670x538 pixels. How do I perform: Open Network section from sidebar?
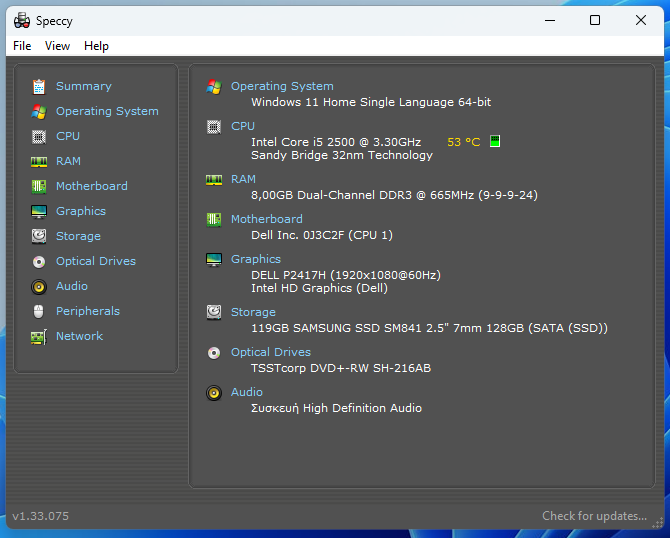coord(79,336)
